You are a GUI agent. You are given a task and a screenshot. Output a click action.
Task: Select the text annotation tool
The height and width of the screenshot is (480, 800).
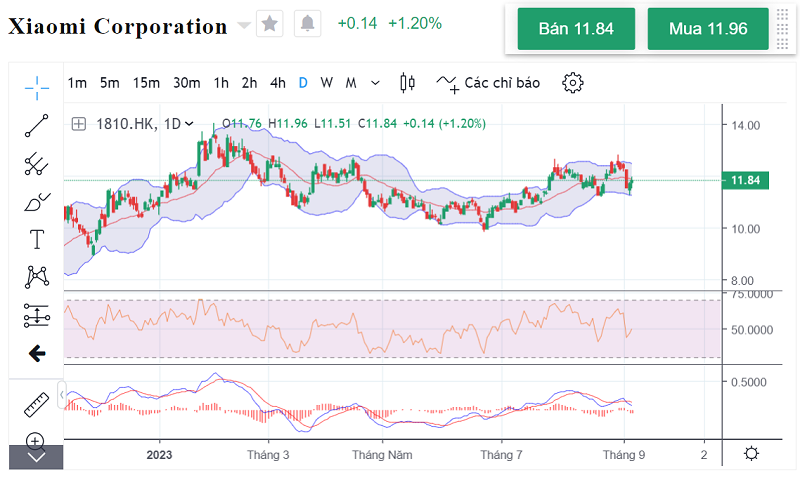[x=37, y=239]
